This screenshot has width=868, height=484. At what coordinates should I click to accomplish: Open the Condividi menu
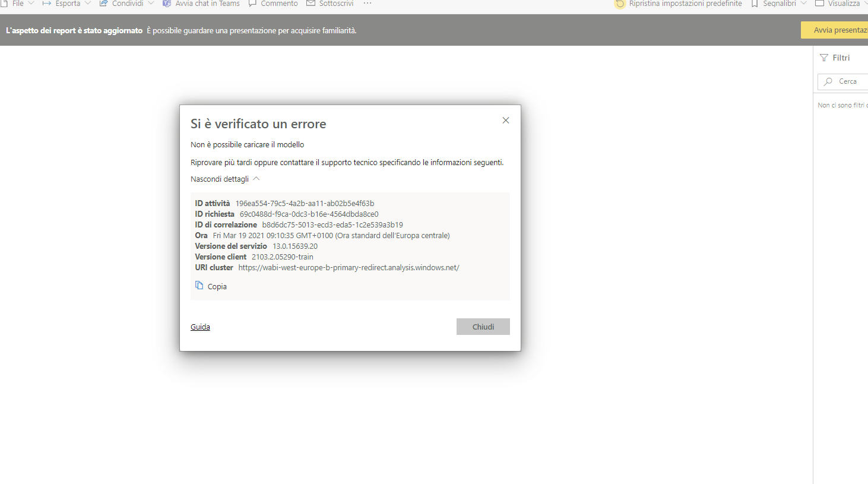pyautogui.click(x=127, y=4)
